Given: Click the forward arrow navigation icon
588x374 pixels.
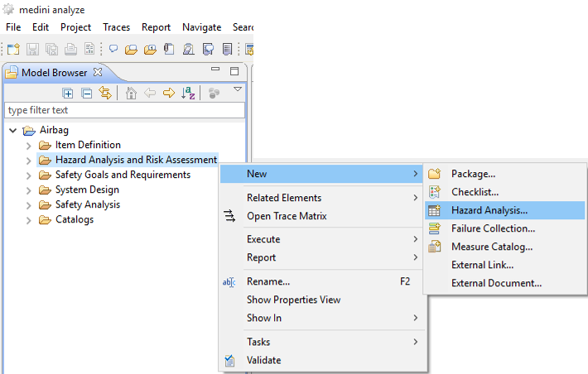Looking at the screenshot, I should 168,93.
